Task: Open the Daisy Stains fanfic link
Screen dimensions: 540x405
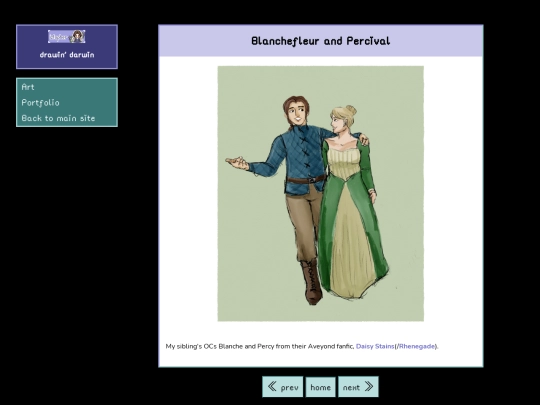Action: 375,346
